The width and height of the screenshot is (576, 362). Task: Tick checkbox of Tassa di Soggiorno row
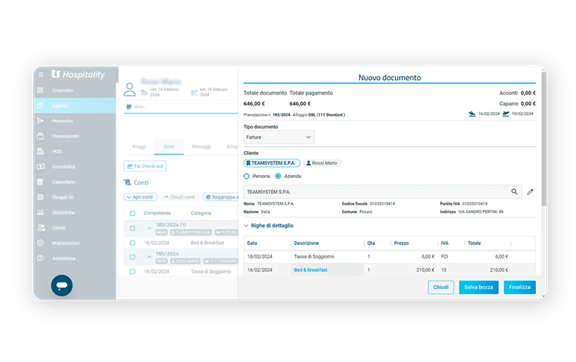pos(132,272)
